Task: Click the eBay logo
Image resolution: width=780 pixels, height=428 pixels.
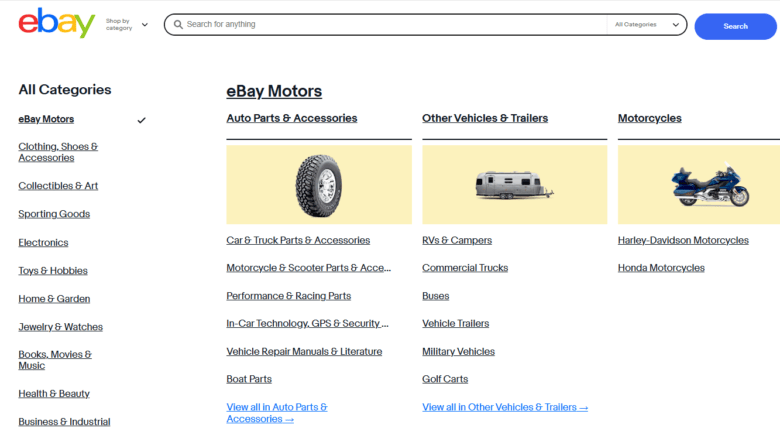Action: pyautogui.click(x=56, y=23)
